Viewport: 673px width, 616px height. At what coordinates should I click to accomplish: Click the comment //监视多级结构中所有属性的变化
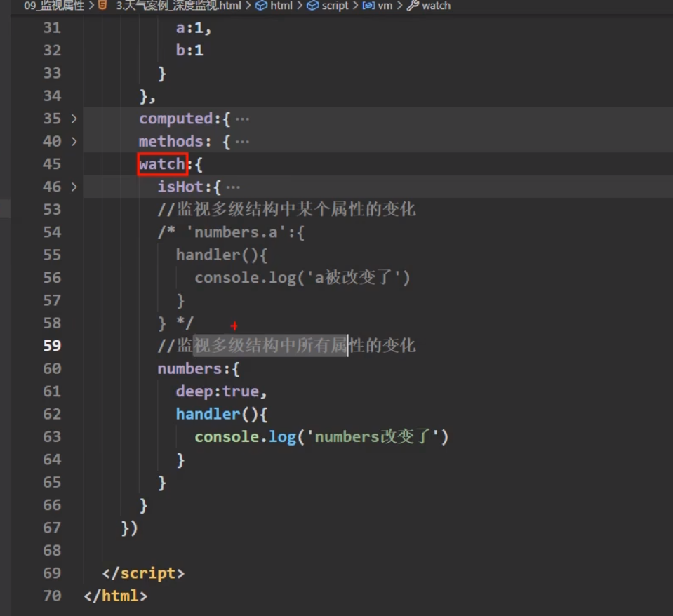coord(286,346)
